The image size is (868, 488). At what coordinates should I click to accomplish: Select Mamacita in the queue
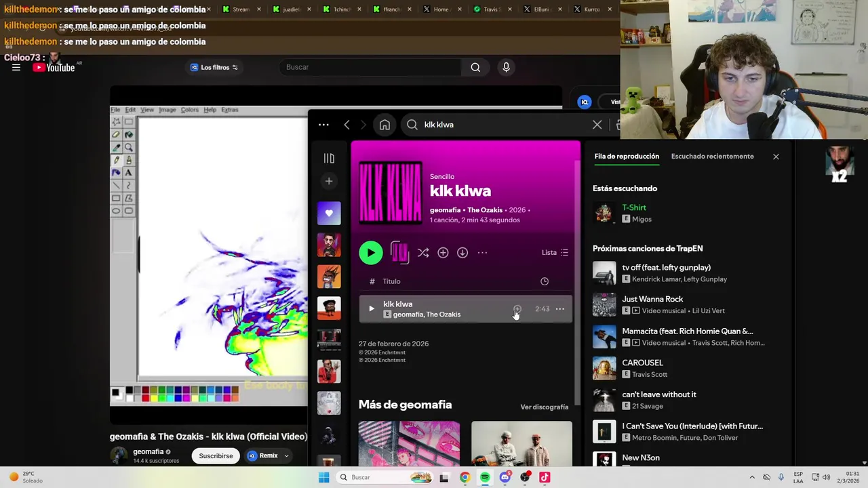point(685,337)
